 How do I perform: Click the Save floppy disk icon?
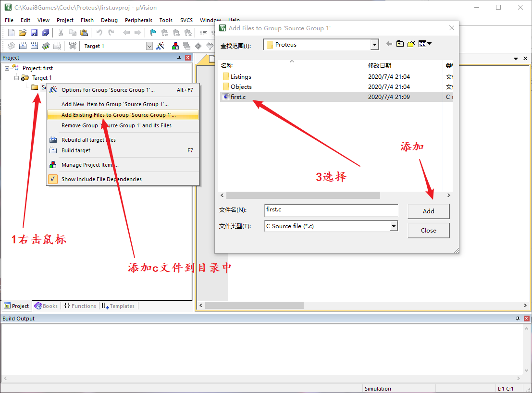coord(34,33)
